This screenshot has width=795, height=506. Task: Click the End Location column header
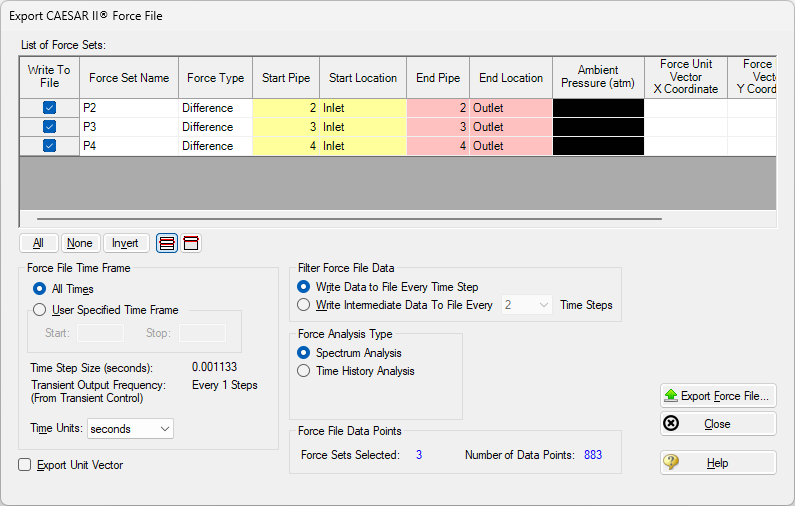511,78
